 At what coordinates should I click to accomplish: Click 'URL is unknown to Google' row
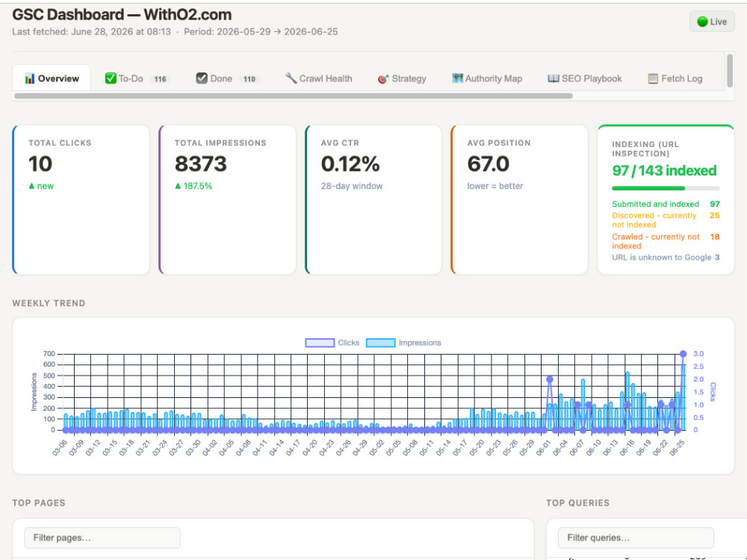click(666, 257)
